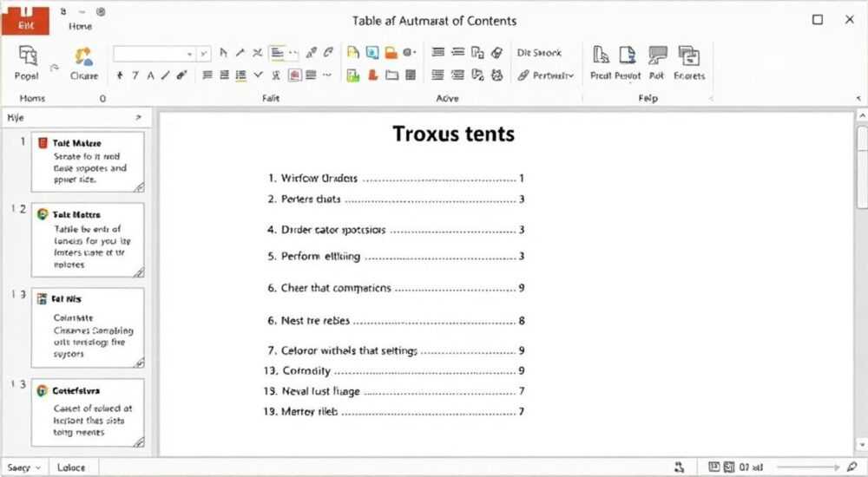Select the Talc Mettrs thumbnail

[x=88, y=239]
